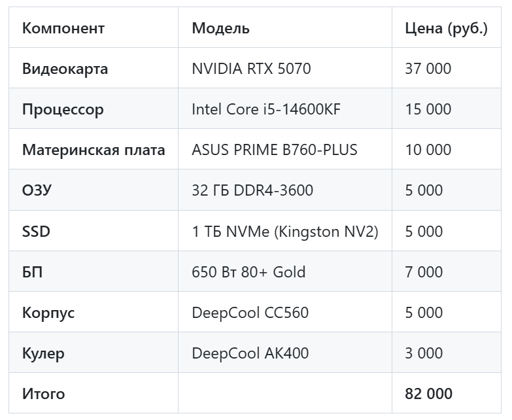Click 'Intel Core i5-14600KF' model cell
The image size is (512, 420).
[x=265, y=109]
